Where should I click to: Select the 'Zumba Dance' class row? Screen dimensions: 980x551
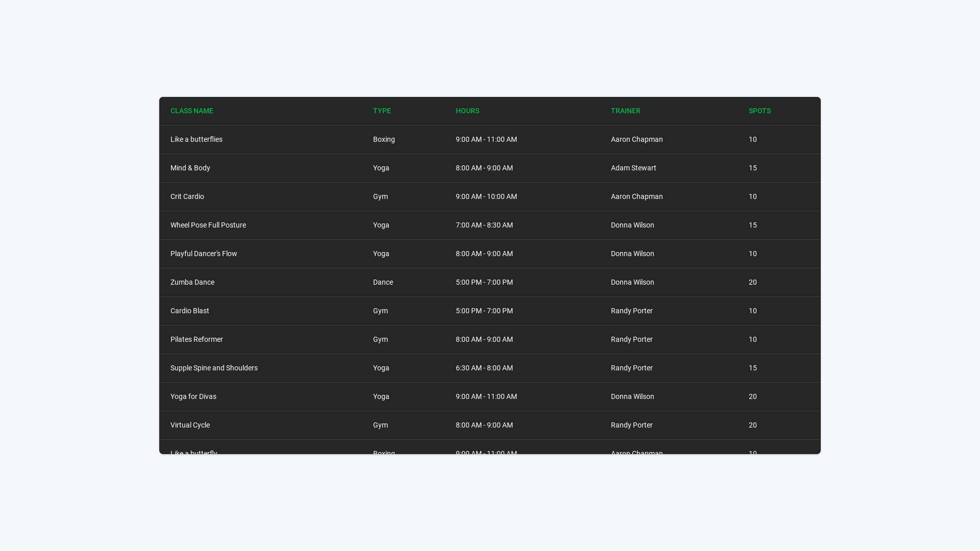(x=192, y=282)
